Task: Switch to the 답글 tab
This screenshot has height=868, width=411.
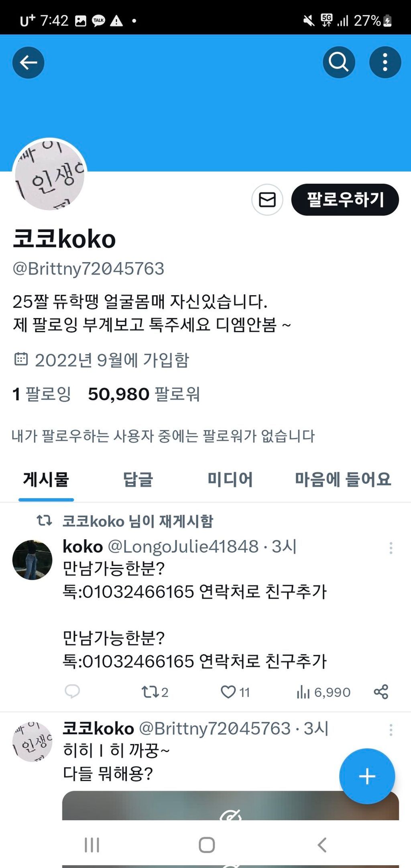Action: pyautogui.click(x=138, y=479)
